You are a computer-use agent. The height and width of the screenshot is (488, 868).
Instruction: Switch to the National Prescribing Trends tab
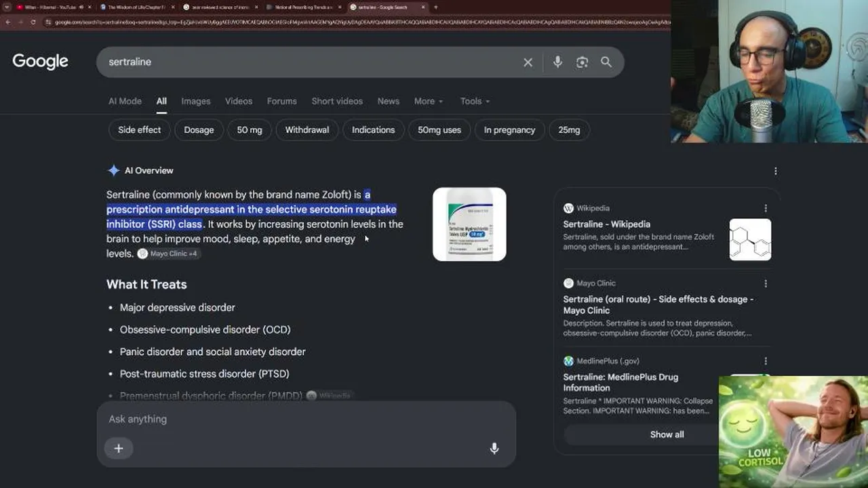click(x=304, y=7)
